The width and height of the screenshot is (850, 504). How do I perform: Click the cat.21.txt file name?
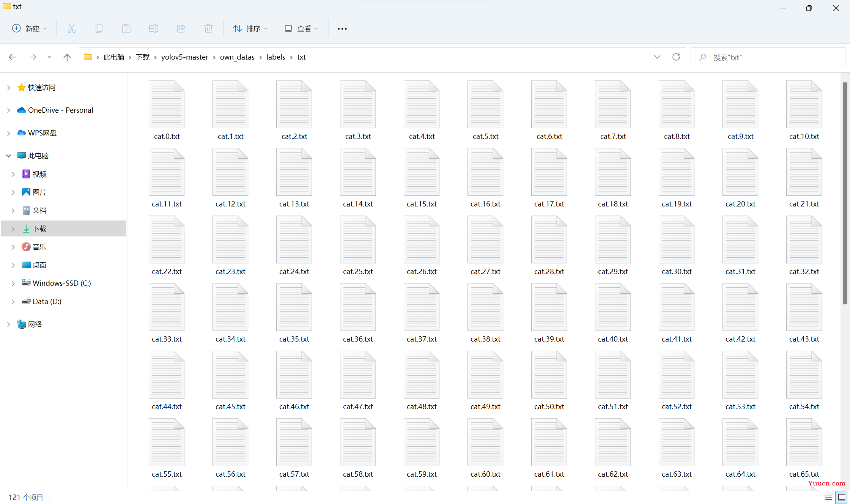click(x=804, y=204)
